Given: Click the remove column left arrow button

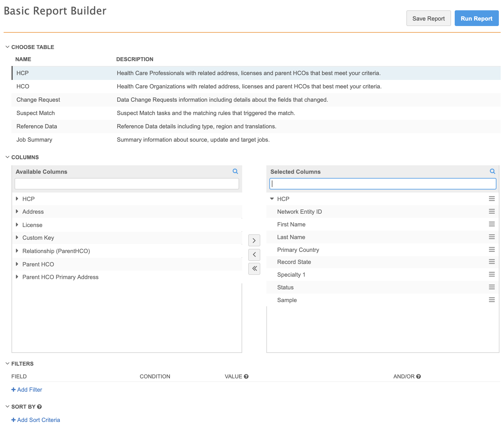Looking at the screenshot, I should pyautogui.click(x=254, y=255).
